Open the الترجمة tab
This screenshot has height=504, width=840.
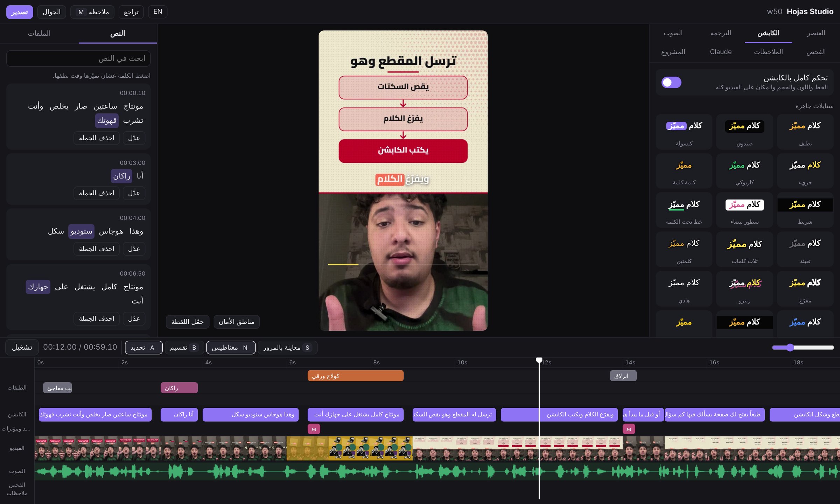tap(721, 33)
